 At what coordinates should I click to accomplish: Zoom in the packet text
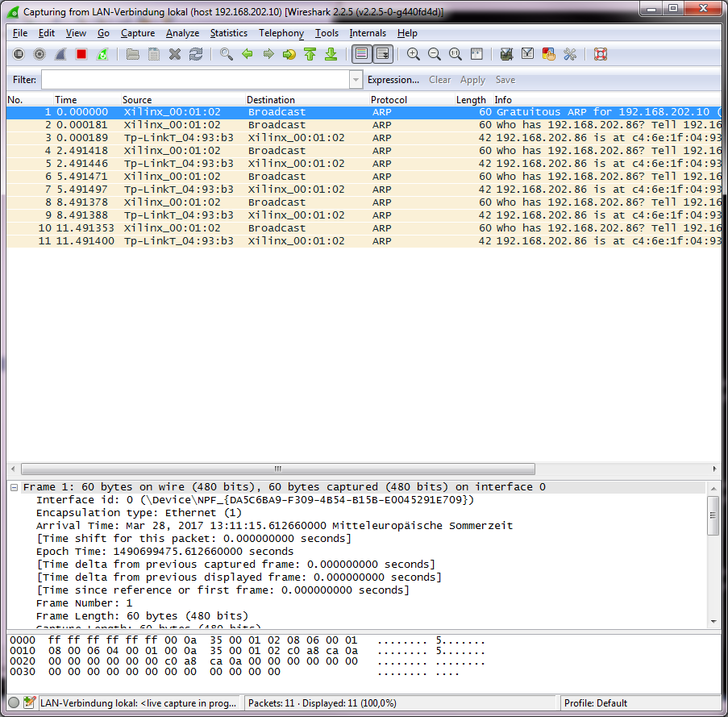[x=413, y=54]
